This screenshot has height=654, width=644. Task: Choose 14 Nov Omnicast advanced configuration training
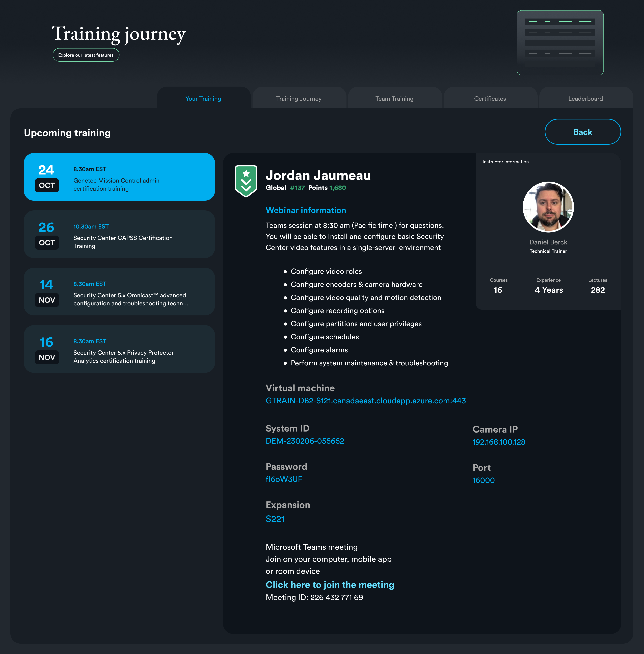[x=119, y=292]
